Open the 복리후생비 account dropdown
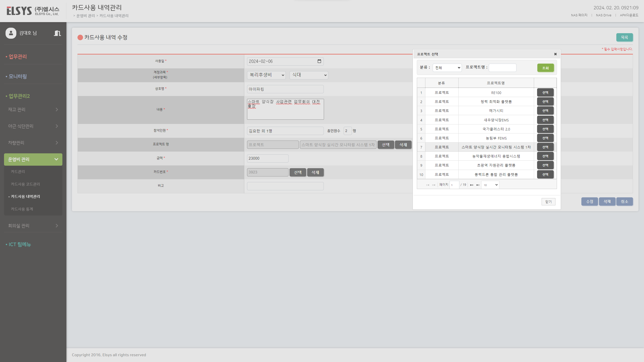 coord(266,75)
